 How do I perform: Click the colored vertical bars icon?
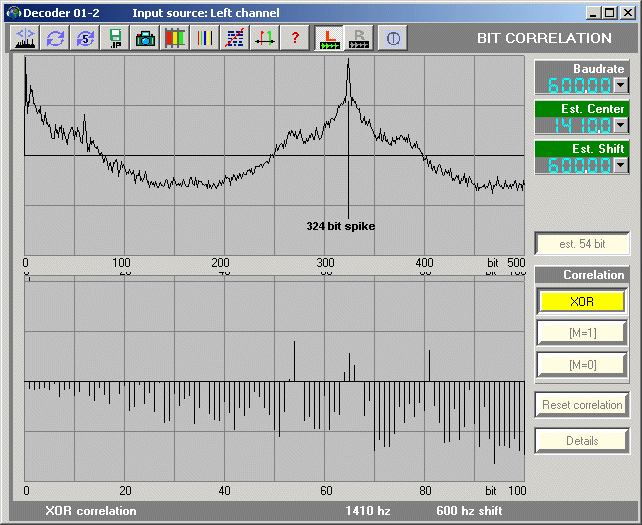click(x=205, y=38)
